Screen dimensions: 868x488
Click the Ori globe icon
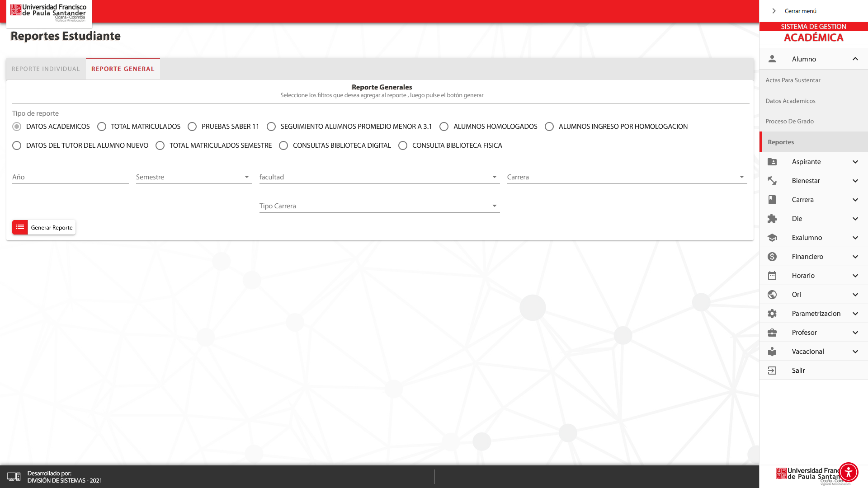click(x=772, y=295)
